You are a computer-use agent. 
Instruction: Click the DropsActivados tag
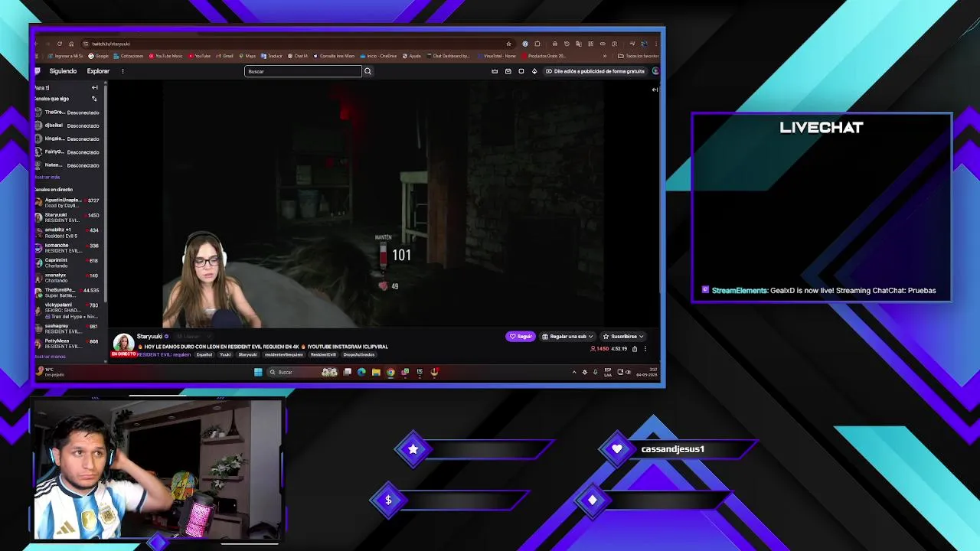(x=358, y=354)
